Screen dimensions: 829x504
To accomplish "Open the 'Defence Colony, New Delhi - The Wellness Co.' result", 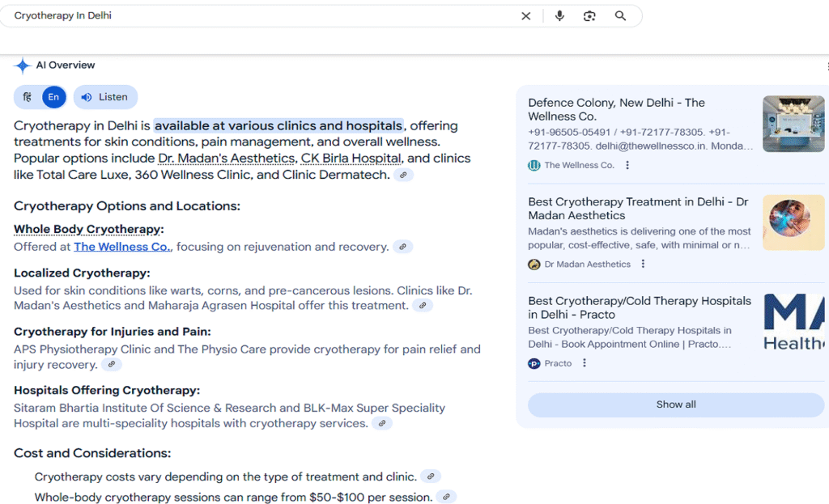I will click(x=616, y=109).
